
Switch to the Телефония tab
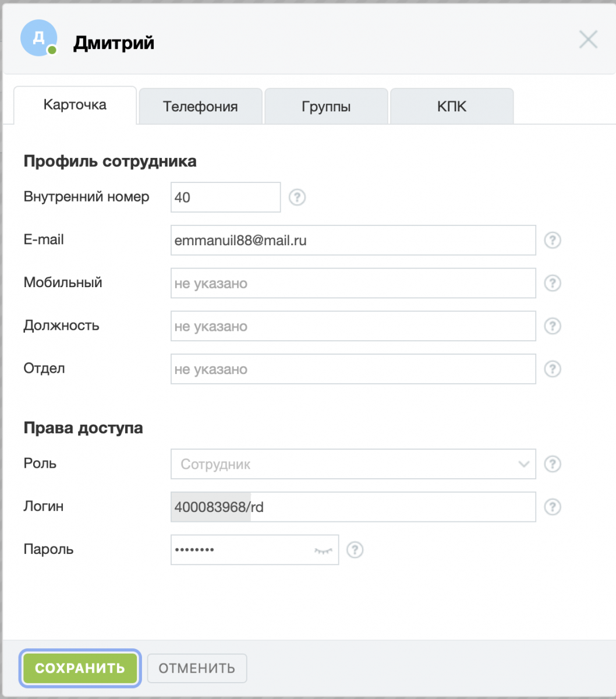click(x=200, y=107)
